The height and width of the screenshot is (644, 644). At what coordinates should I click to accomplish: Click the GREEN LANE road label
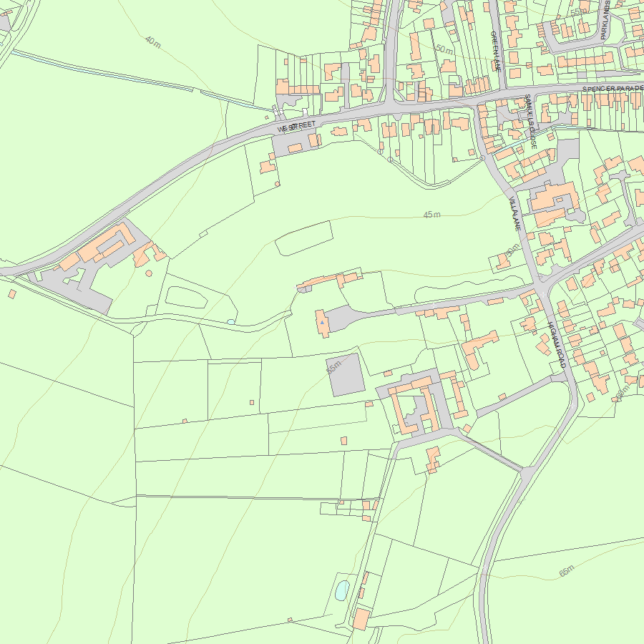click(x=496, y=51)
